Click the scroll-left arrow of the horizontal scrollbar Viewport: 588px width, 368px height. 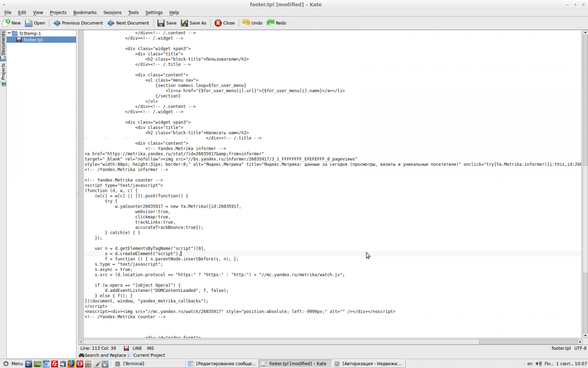[82, 342]
